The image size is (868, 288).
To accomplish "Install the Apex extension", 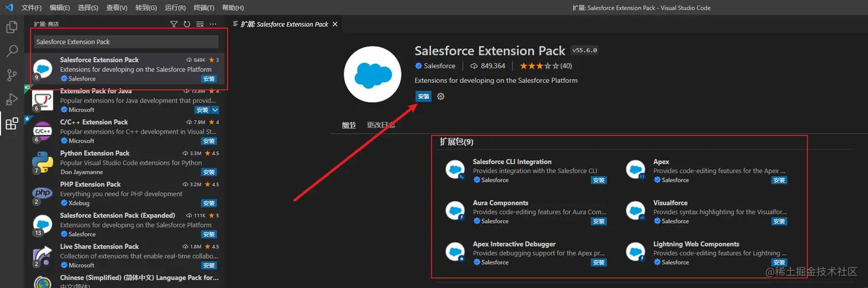I will pos(779,180).
